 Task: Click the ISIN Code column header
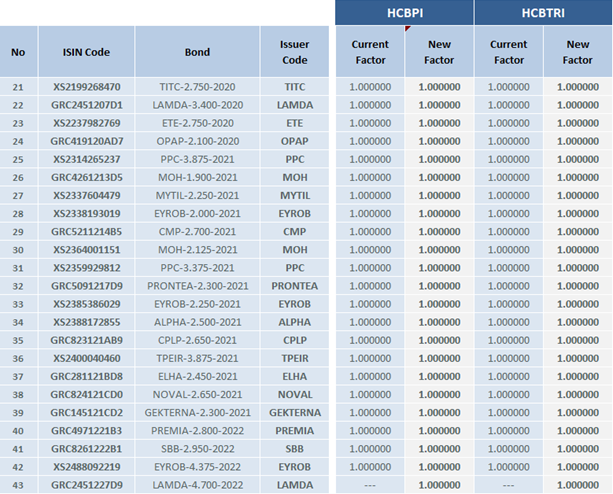coord(86,52)
